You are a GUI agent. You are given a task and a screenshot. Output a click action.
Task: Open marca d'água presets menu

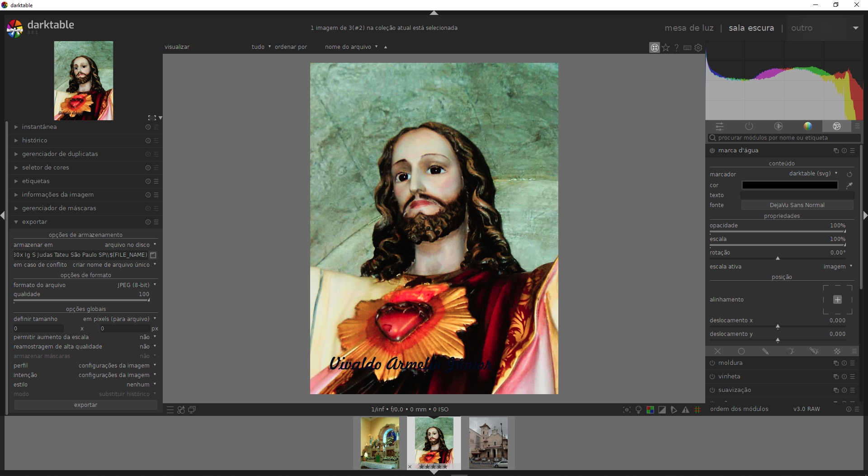click(x=853, y=151)
